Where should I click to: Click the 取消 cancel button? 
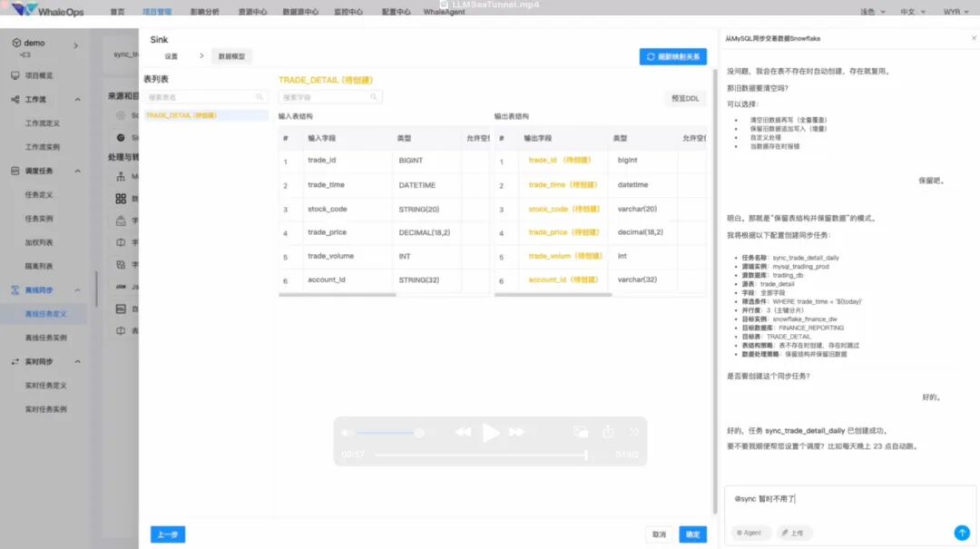[x=660, y=534]
